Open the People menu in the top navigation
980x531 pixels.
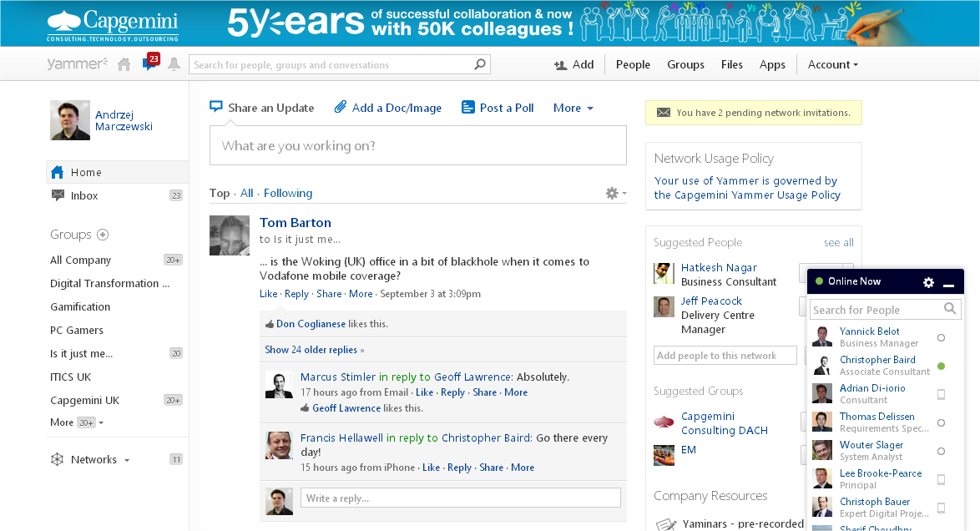click(x=633, y=64)
